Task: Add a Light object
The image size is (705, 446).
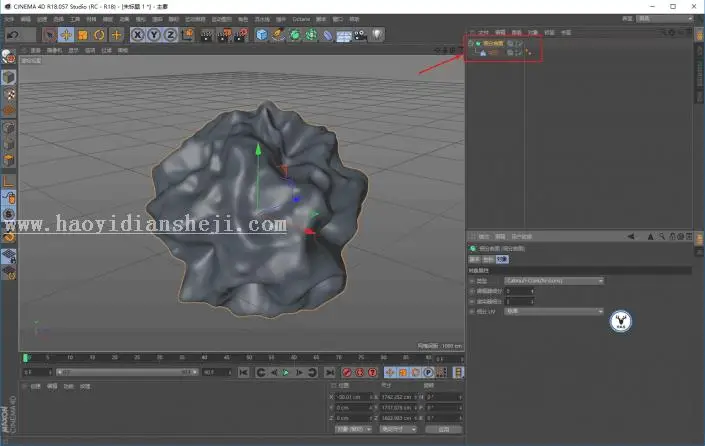Action: pos(378,35)
